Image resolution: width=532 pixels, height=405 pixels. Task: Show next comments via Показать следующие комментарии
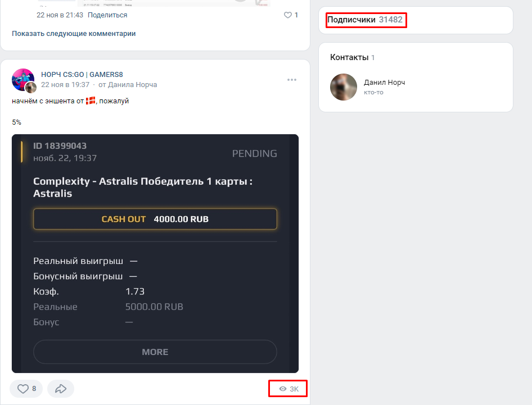click(74, 34)
